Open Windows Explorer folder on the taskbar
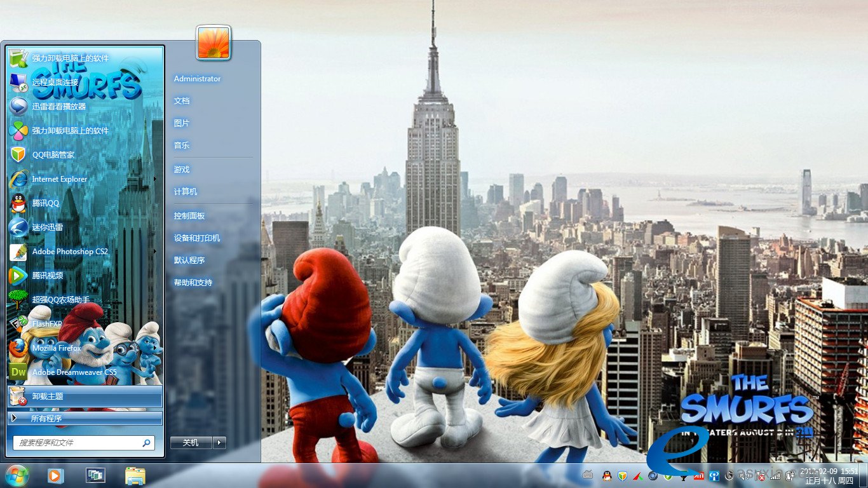This screenshot has width=868, height=488. (x=135, y=475)
